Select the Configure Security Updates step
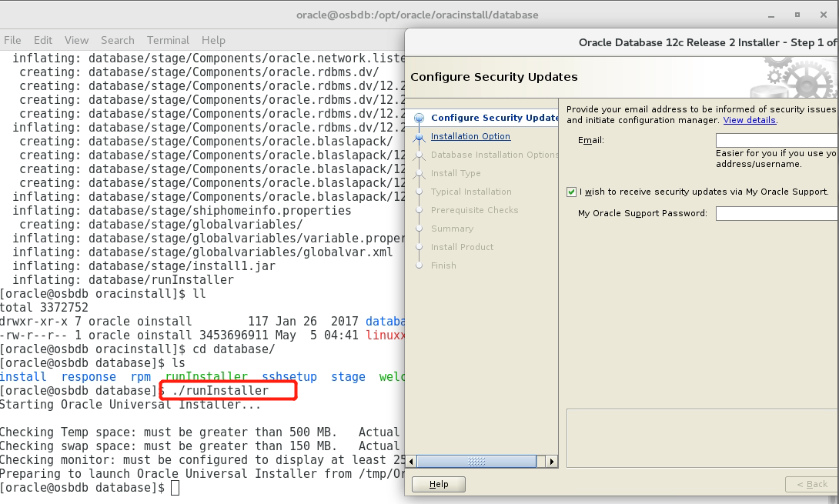839x504 pixels. tap(495, 118)
